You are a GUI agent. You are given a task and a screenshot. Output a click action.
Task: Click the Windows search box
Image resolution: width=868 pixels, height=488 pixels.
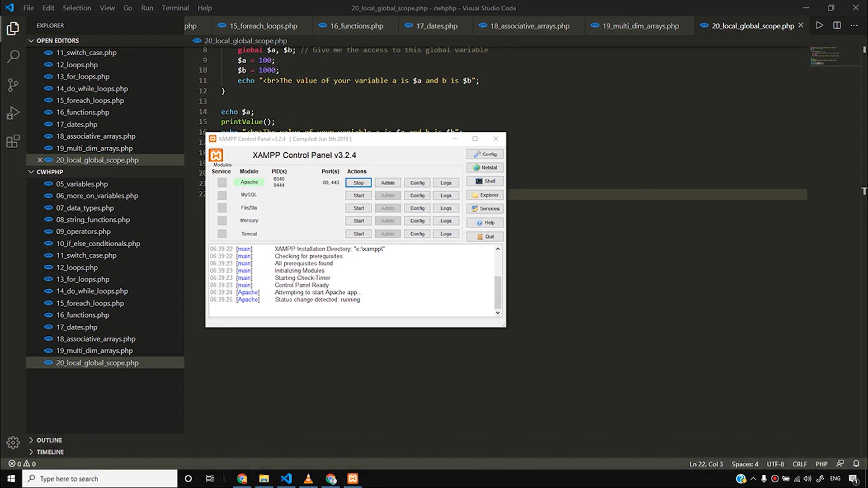click(100, 479)
